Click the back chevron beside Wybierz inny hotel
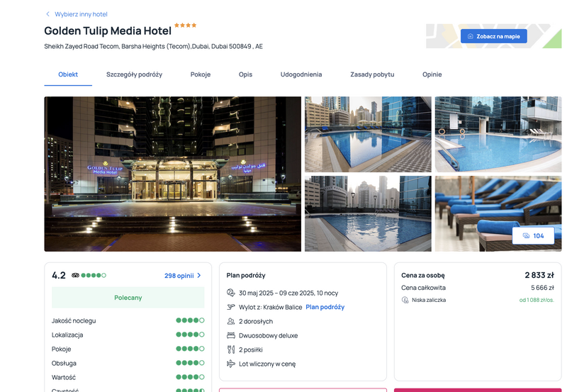567x392 pixels. coord(47,14)
